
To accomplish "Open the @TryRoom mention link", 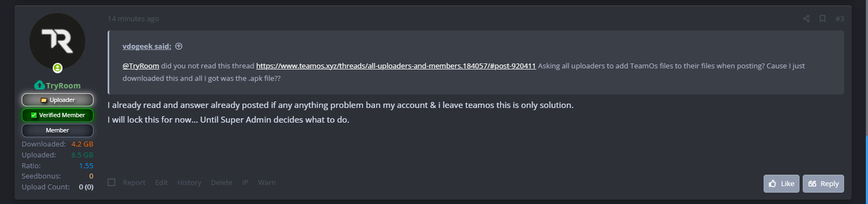I will 141,66.
